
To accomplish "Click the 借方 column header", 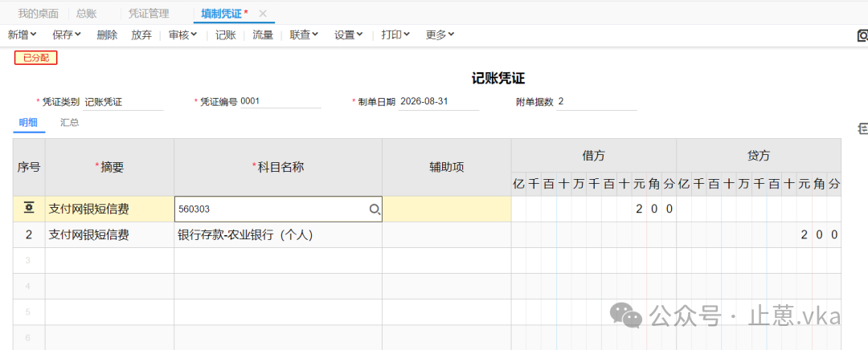I will coord(593,156).
